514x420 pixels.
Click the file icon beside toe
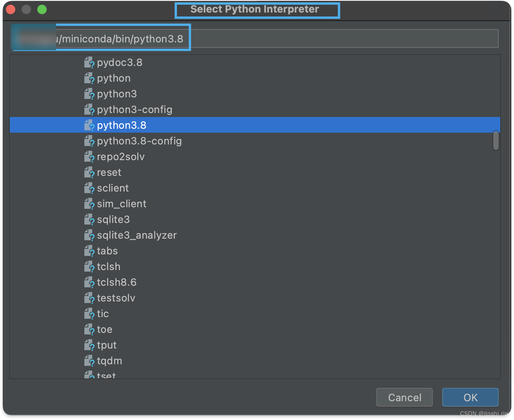tap(89, 329)
